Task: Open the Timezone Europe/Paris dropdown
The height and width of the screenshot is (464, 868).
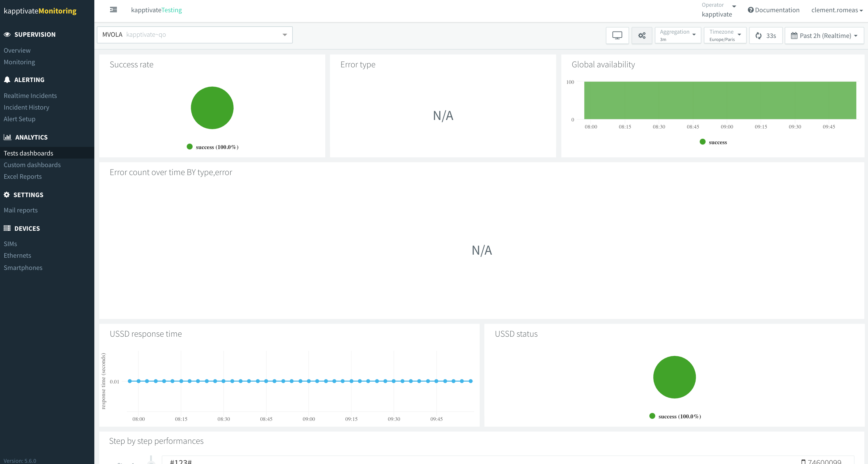Action: pos(725,36)
